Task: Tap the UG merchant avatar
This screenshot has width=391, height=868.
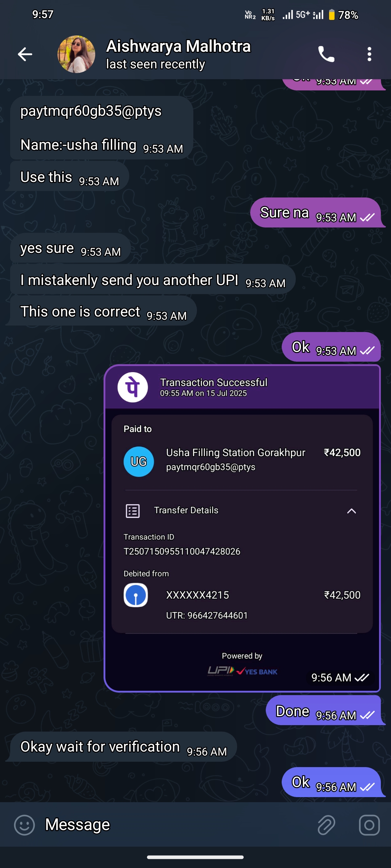Action: 139,461
